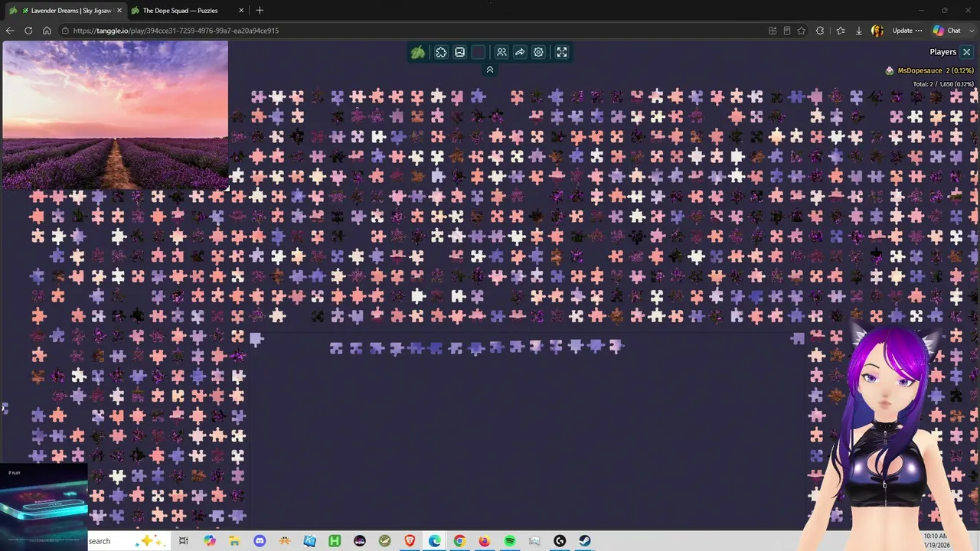Screen dimensions: 980x551
Task: Launch Copilot from the taskbar
Action: pyautogui.click(x=210, y=541)
